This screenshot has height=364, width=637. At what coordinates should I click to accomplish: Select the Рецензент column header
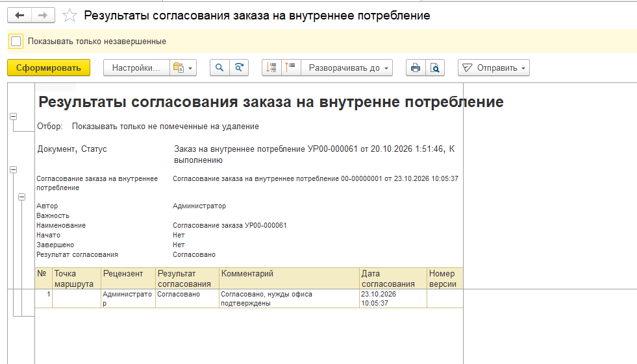point(128,278)
